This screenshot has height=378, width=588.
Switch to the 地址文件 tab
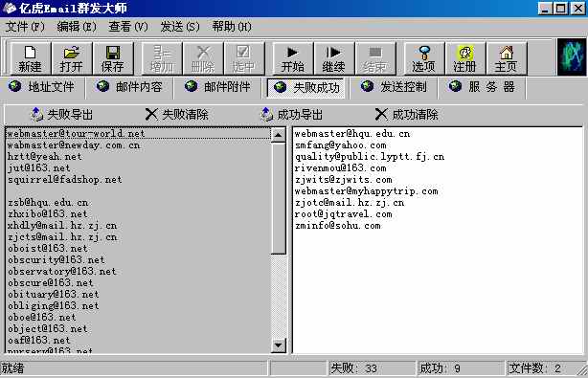pyautogui.click(x=42, y=87)
